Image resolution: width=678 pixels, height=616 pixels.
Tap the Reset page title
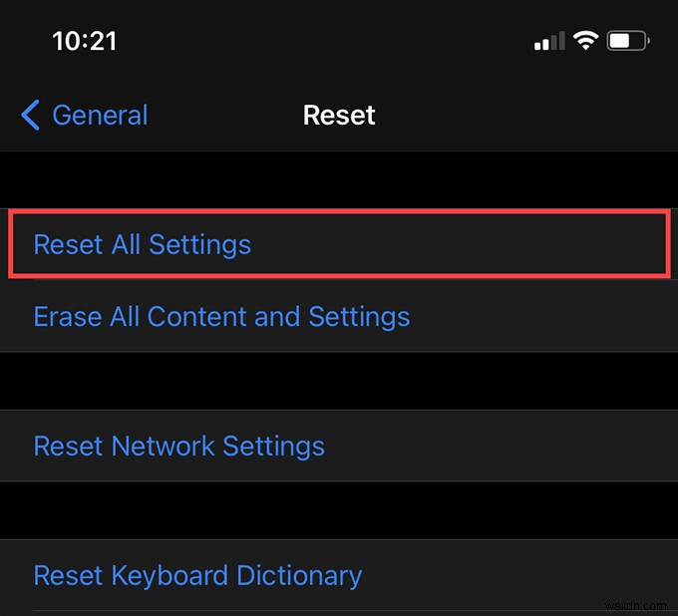click(x=339, y=115)
